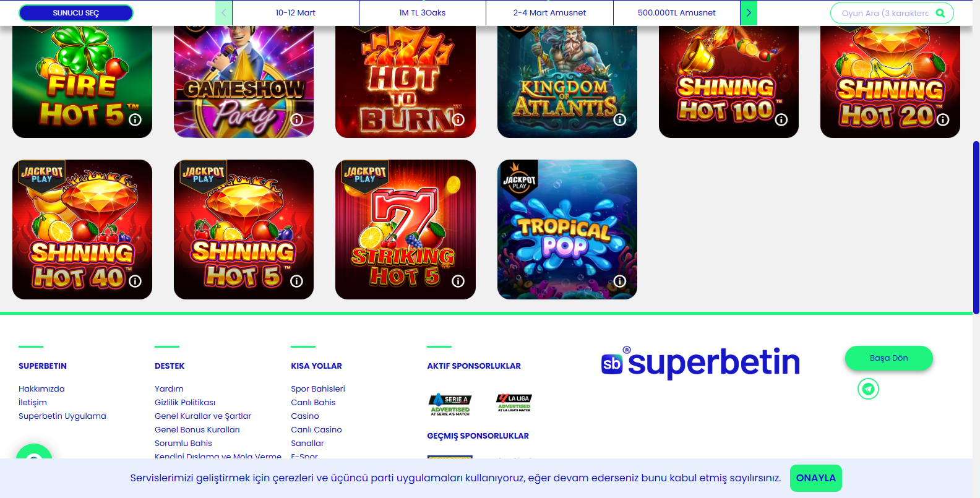The width and height of the screenshot is (980, 498).
Task: Show info for Kingdom of Atlantis game
Action: click(x=620, y=120)
